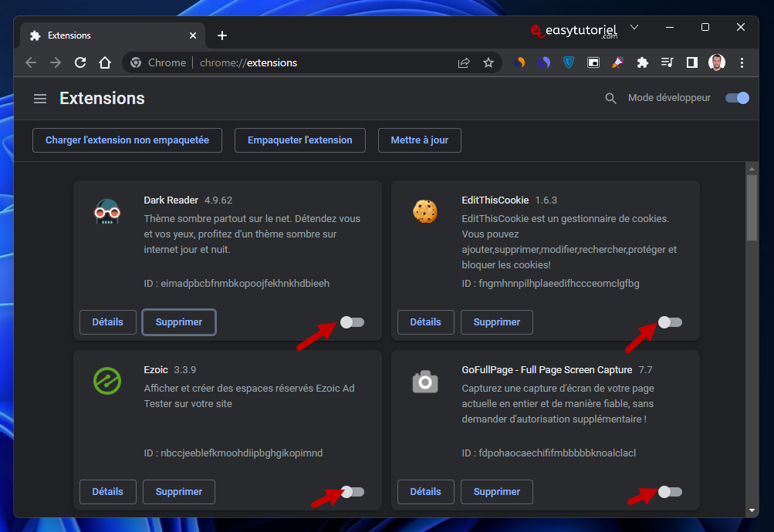Bookmark this page with the star icon
Image resolution: width=774 pixels, height=532 pixels.
tap(488, 62)
